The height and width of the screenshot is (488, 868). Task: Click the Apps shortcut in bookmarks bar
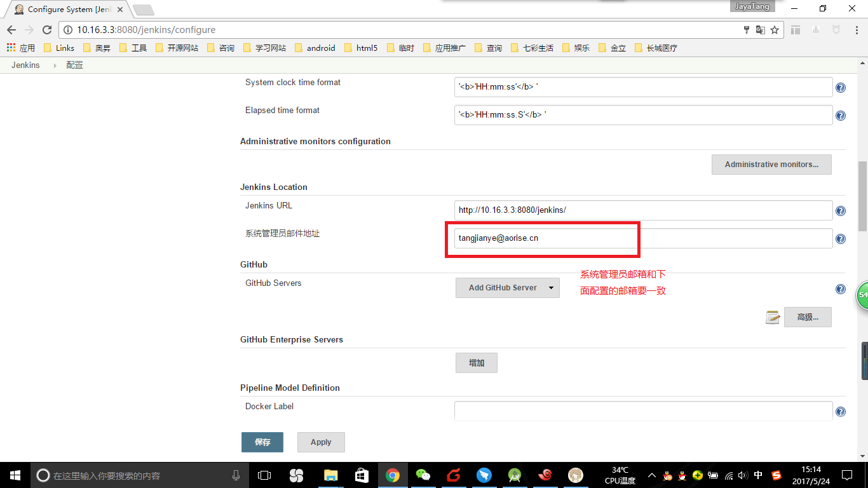(21, 48)
